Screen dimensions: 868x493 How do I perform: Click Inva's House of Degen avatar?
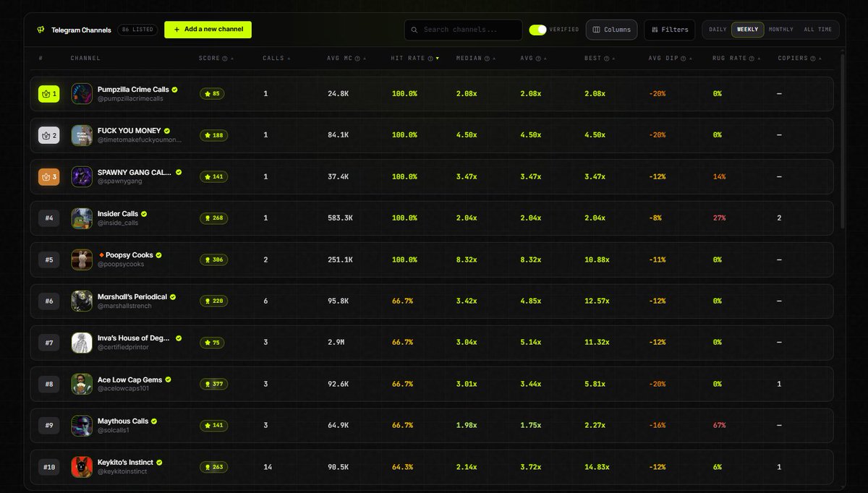[82, 343]
